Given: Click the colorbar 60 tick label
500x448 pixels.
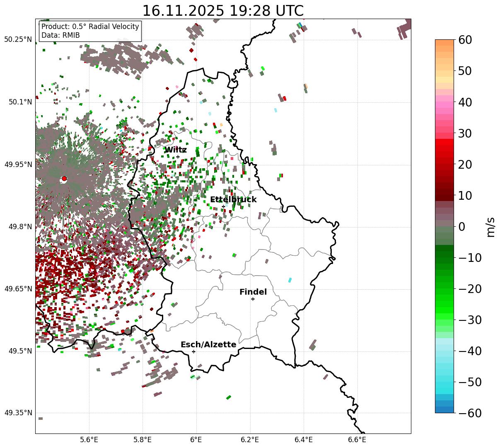Looking at the screenshot, I should pos(464,40).
